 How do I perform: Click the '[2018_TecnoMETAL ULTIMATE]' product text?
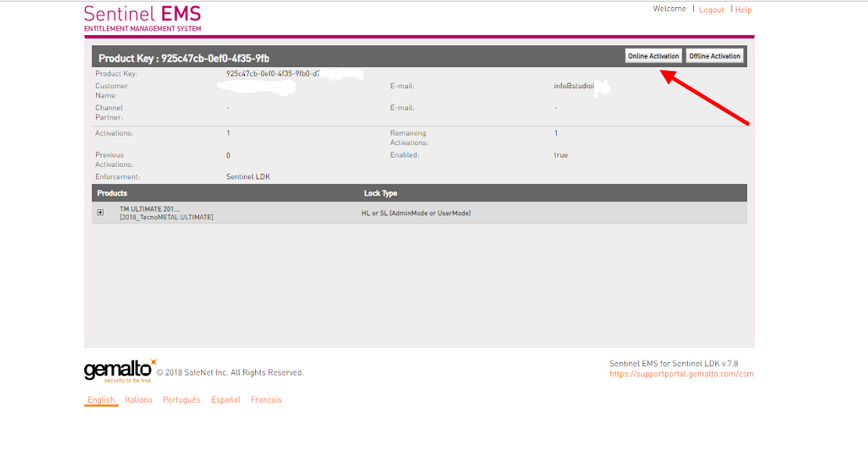coord(166,217)
